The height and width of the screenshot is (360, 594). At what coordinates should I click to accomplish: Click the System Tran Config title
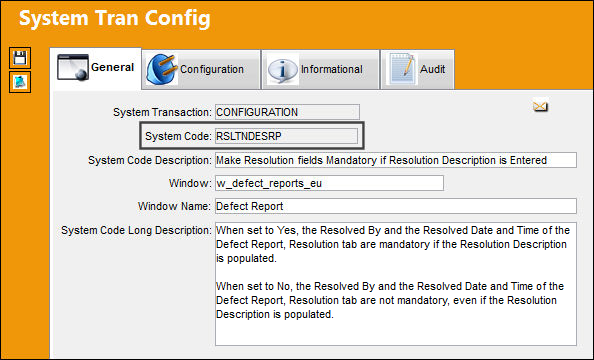pos(115,18)
